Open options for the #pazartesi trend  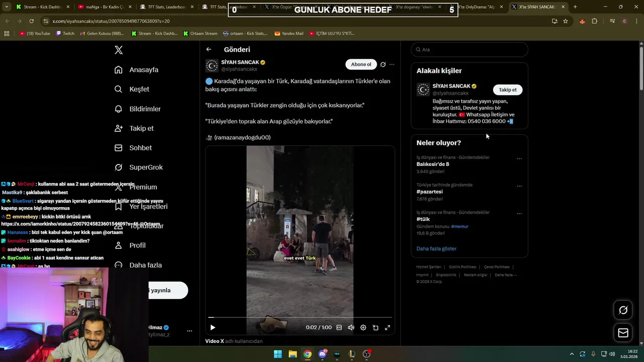519,186
